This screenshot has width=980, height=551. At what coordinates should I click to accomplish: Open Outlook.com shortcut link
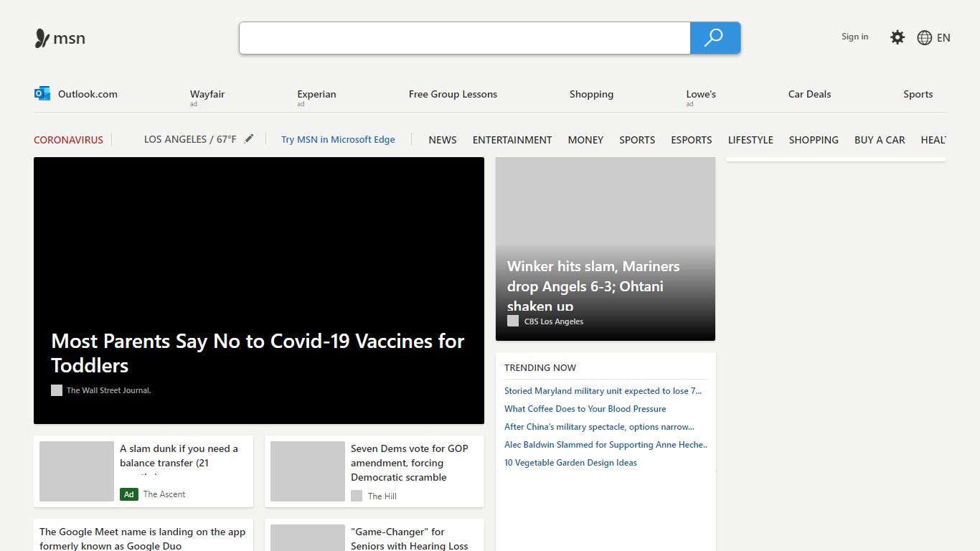[88, 94]
